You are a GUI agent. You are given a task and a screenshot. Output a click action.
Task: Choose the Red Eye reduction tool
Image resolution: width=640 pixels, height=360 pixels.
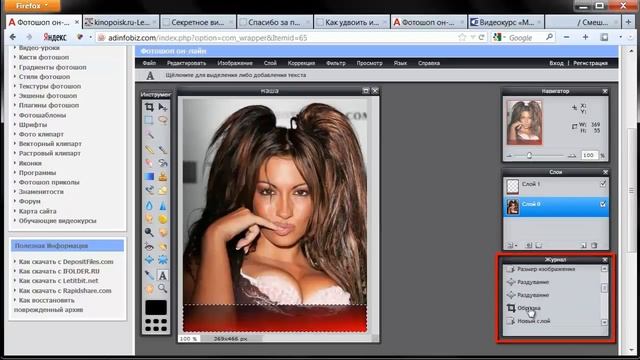(x=149, y=246)
